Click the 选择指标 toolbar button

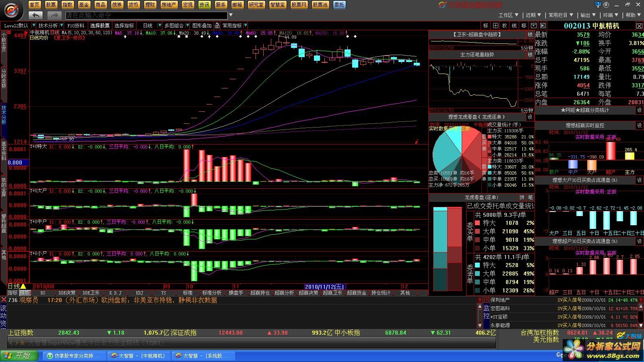click(x=124, y=25)
